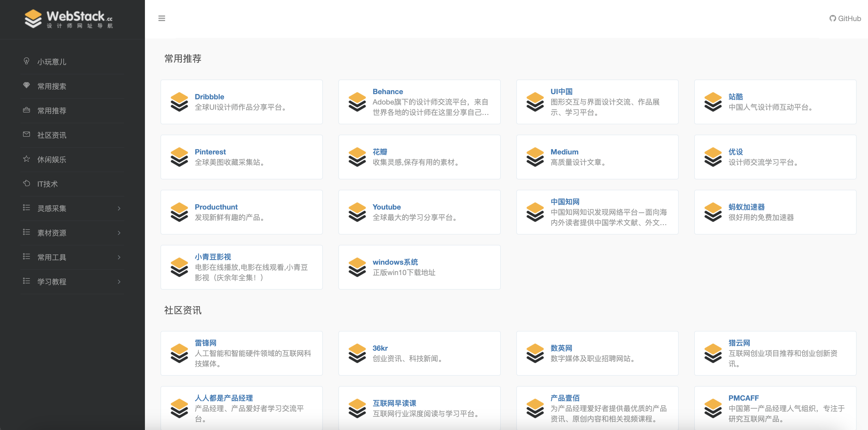Click the Youtube card's stack logo icon
Screen dimensions: 868x430
(357, 212)
